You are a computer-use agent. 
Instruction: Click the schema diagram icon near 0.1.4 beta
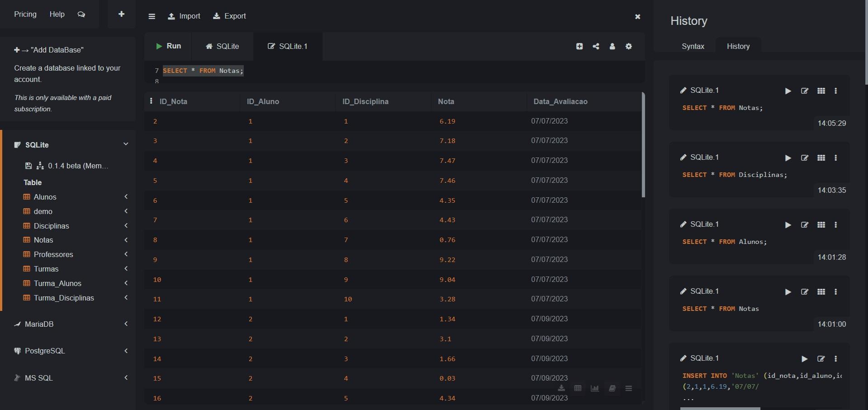[40, 166]
